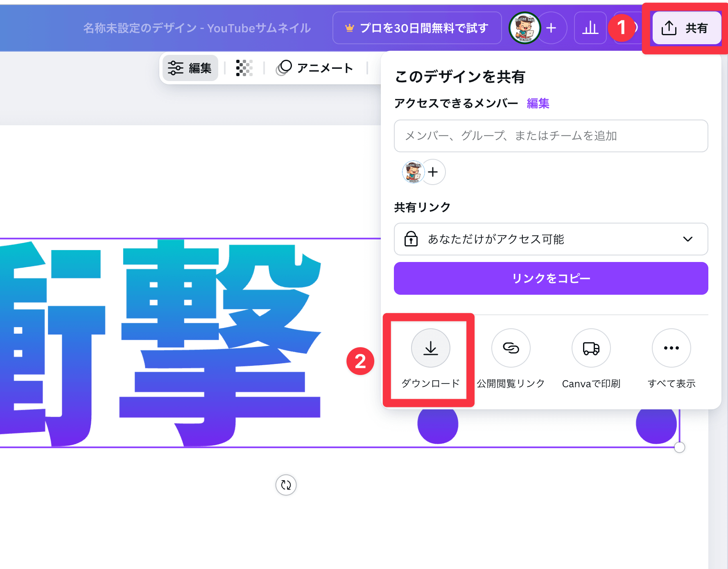Viewport: 728px width, 569px height.
Task: Open the profile avatar in header
Action: [x=525, y=28]
